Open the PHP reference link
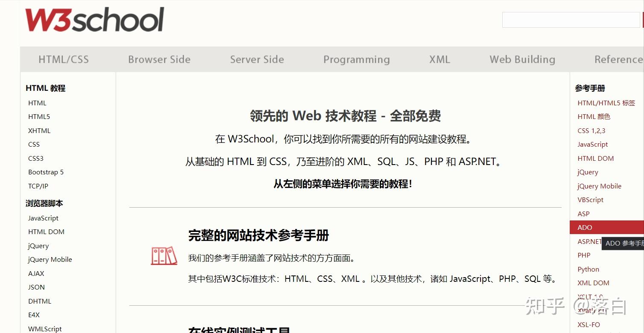This screenshot has height=333, width=644. tap(584, 255)
